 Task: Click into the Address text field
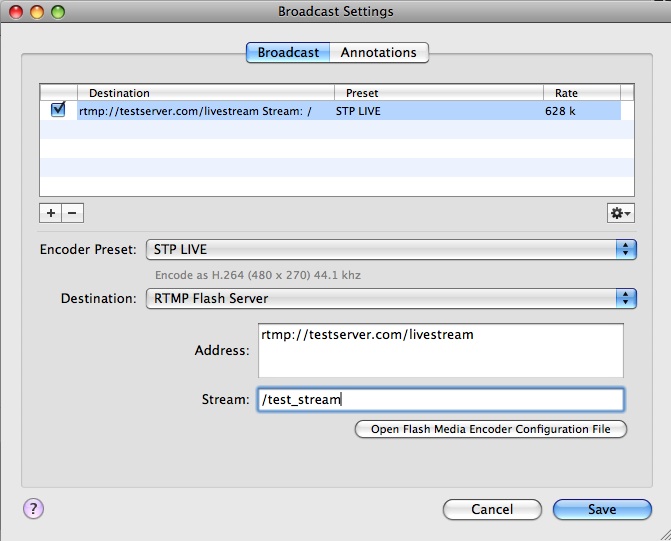click(x=440, y=350)
